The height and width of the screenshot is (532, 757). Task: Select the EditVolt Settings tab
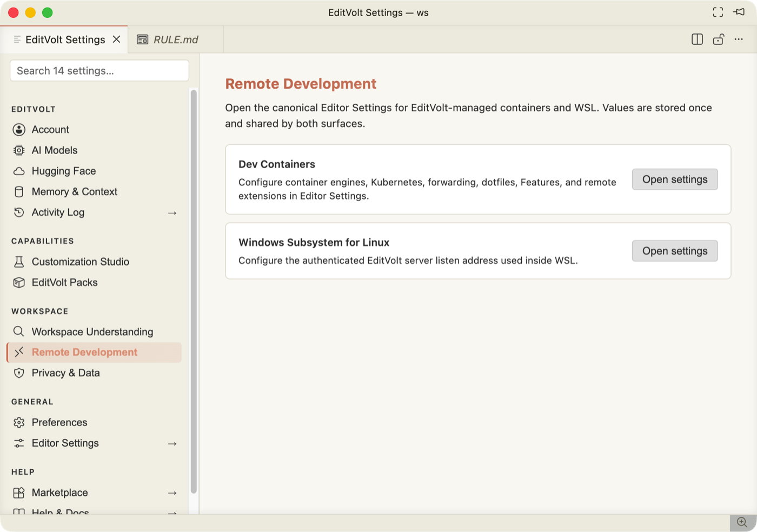(64, 39)
